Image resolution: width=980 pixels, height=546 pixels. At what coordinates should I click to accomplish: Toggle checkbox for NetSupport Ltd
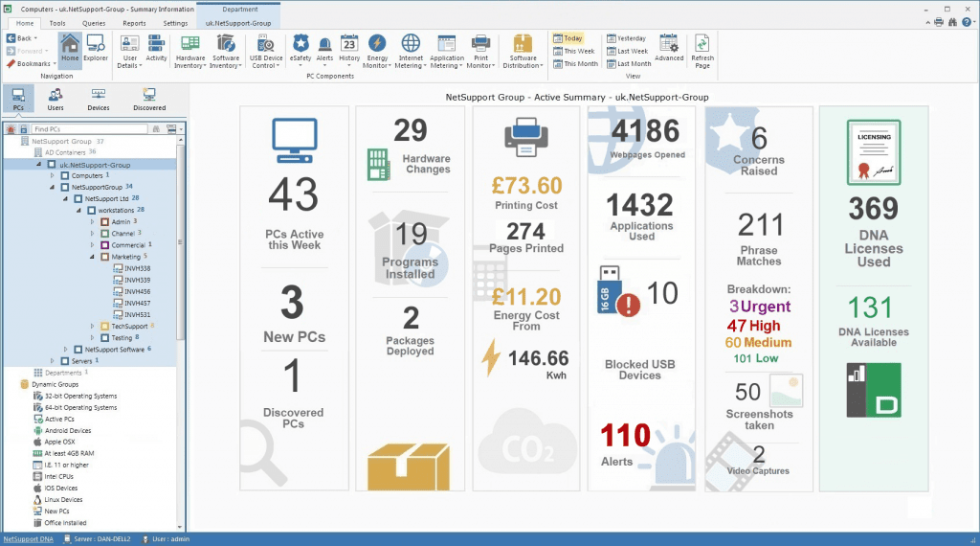[78, 199]
